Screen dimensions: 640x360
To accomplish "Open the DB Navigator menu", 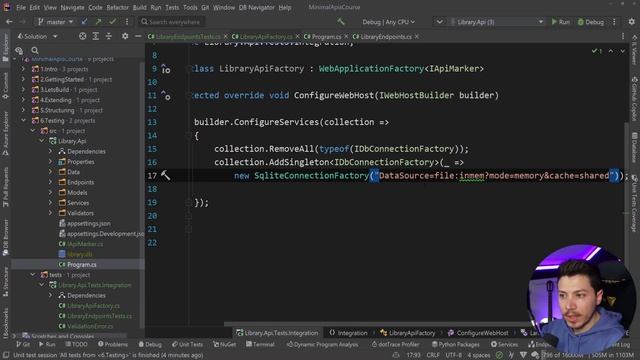I will coord(256,7).
